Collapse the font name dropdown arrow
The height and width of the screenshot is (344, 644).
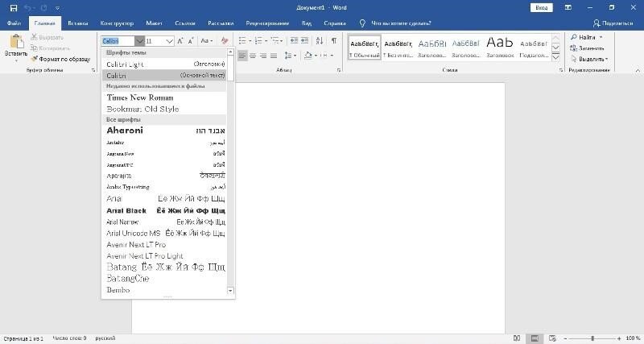139,41
